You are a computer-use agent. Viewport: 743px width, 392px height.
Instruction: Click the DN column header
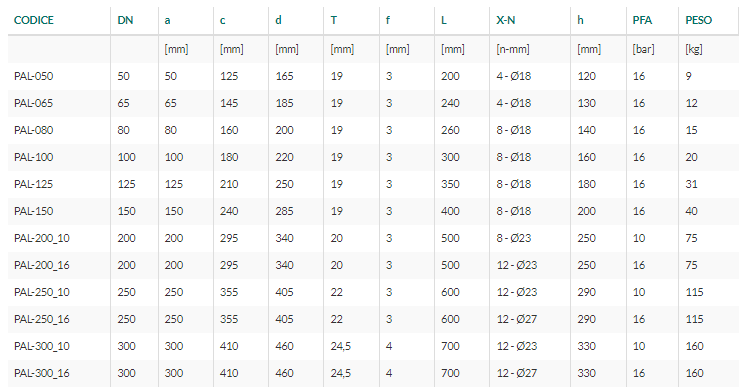125,20
